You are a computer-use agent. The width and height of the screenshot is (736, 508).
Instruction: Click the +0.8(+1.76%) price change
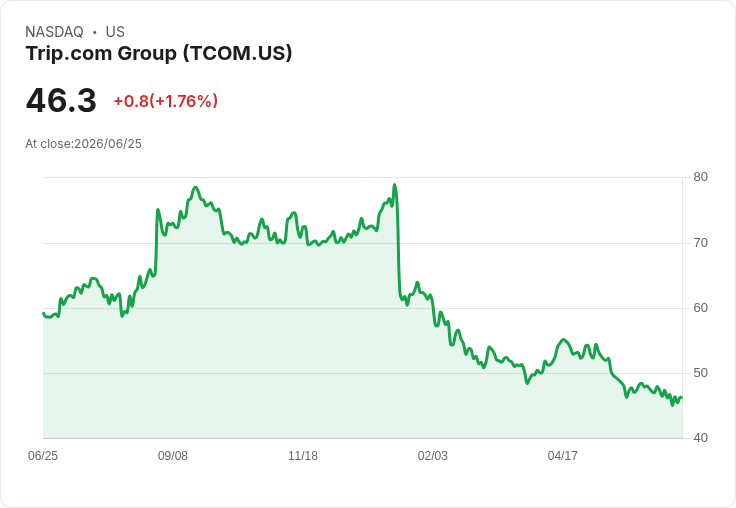click(166, 101)
